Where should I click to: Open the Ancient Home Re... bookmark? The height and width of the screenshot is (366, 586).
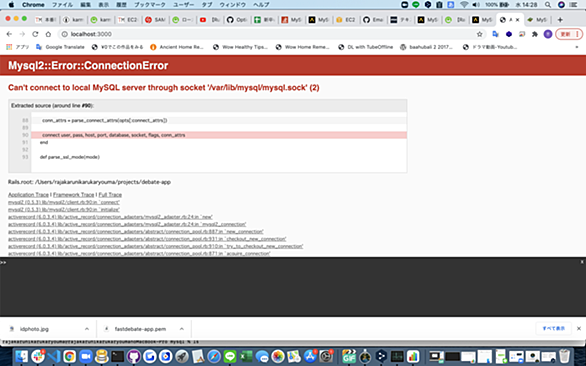click(x=177, y=47)
